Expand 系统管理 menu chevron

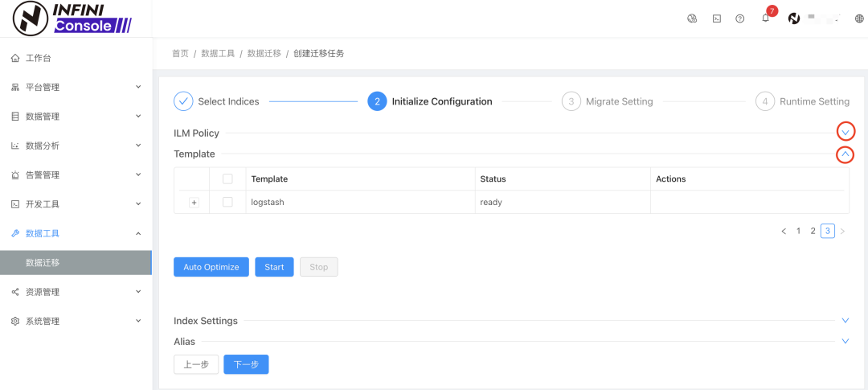[138, 321]
